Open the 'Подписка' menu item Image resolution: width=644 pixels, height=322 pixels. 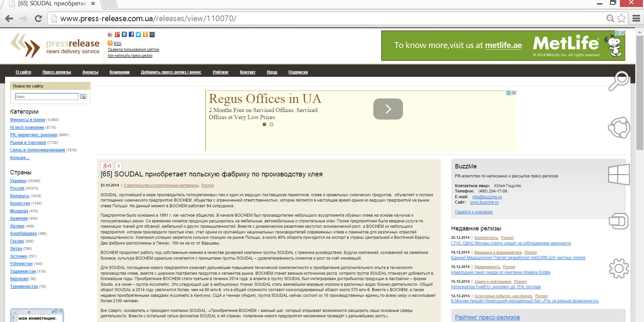click(298, 72)
